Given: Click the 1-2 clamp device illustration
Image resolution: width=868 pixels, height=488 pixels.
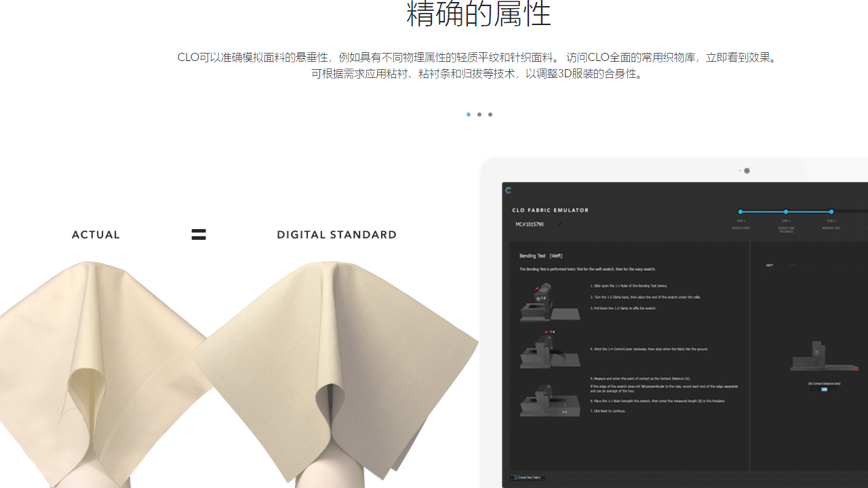Looking at the screenshot, I should point(549,302).
